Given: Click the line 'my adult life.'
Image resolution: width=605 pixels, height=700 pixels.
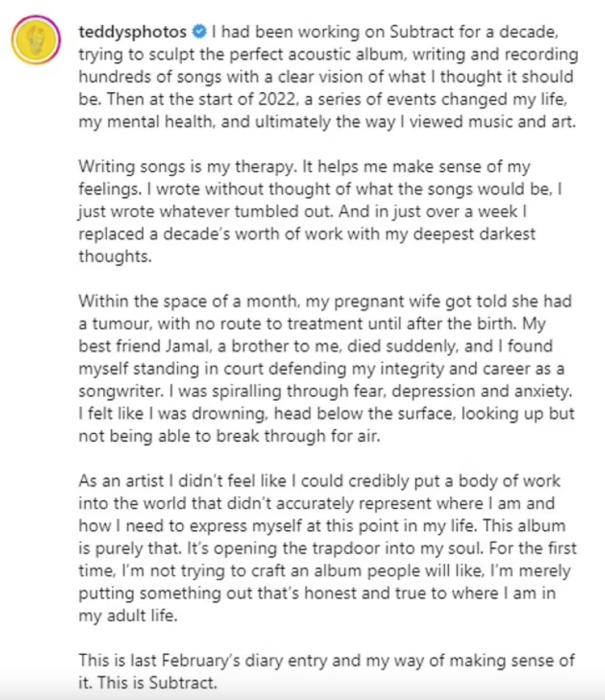Looking at the screenshot, I should coord(128,616).
